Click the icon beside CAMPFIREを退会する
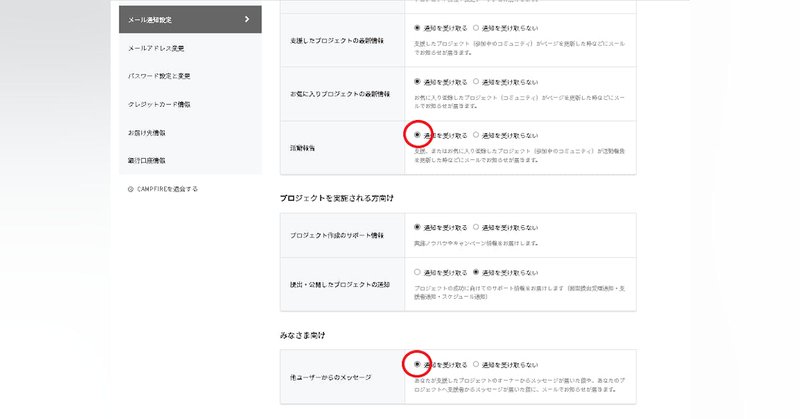 point(131,189)
